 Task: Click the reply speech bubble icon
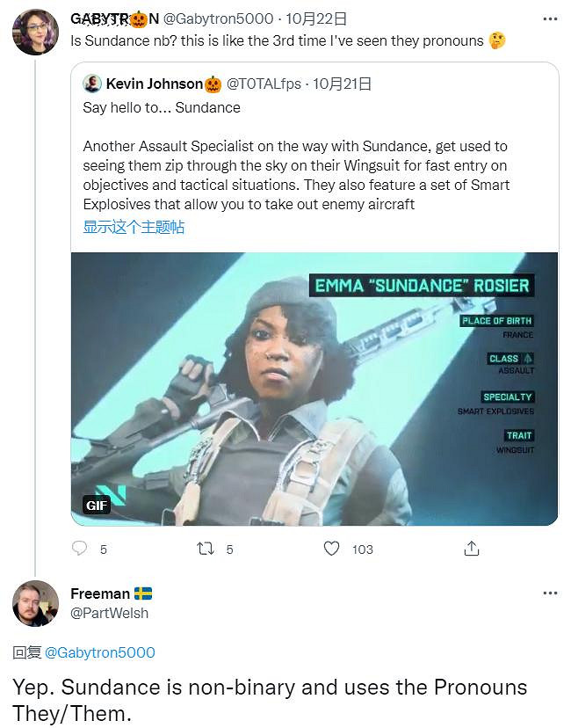[80, 549]
